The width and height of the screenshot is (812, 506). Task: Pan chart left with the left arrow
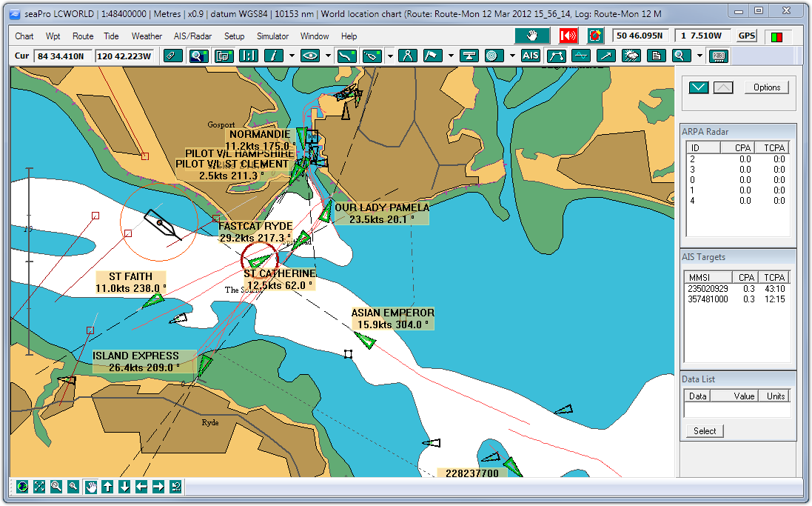(x=141, y=486)
